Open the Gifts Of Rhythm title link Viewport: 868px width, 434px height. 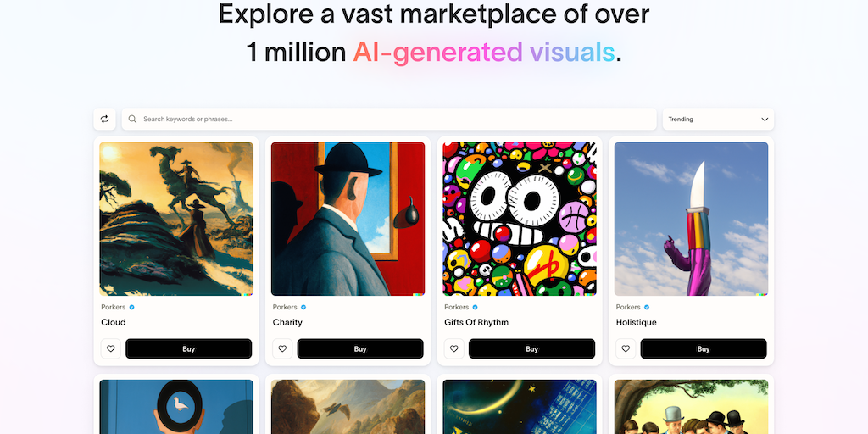click(476, 322)
